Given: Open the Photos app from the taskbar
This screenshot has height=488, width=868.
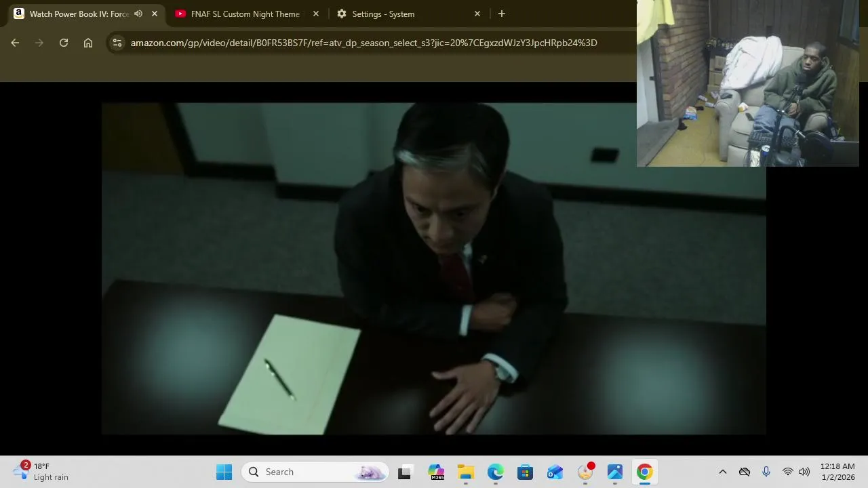Looking at the screenshot, I should tap(615, 472).
